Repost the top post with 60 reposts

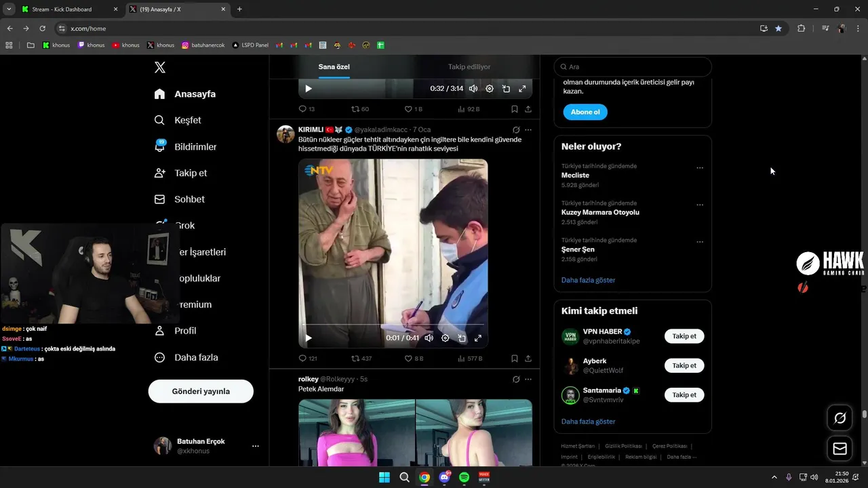[x=359, y=109]
